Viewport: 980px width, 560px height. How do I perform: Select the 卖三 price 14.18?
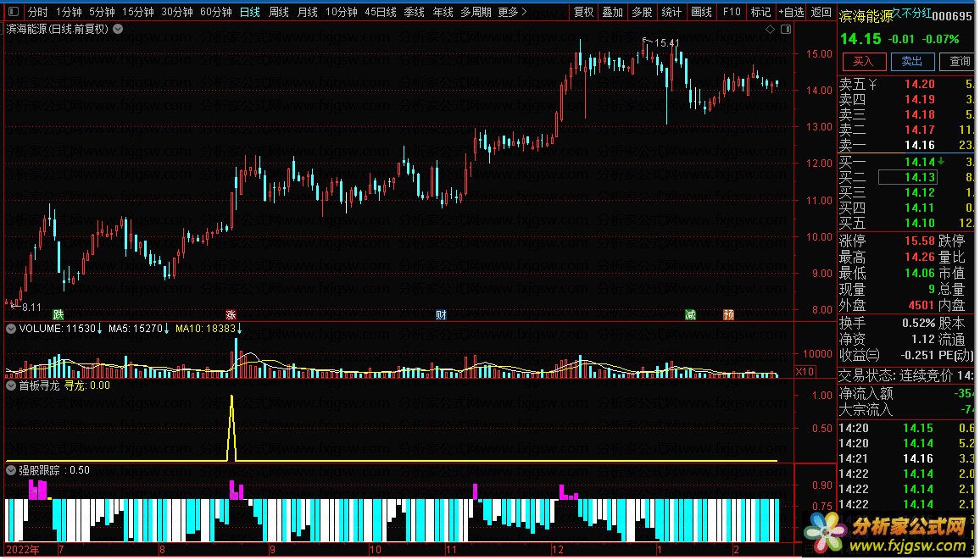point(919,115)
